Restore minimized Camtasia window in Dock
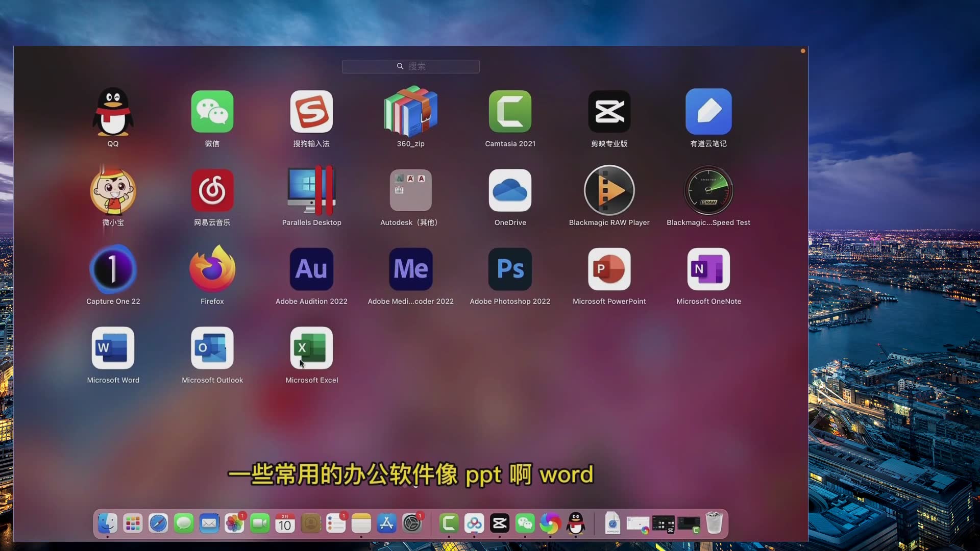 [x=689, y=524]
